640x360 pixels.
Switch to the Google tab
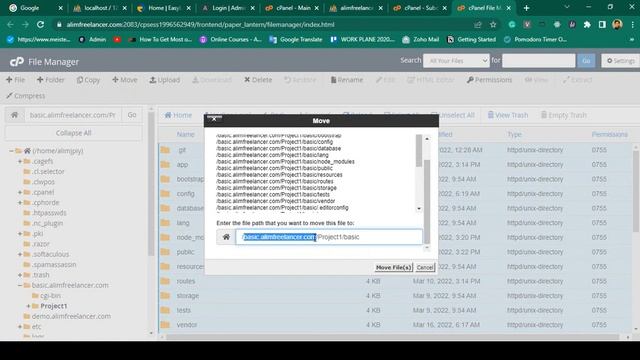coord(36,8)
